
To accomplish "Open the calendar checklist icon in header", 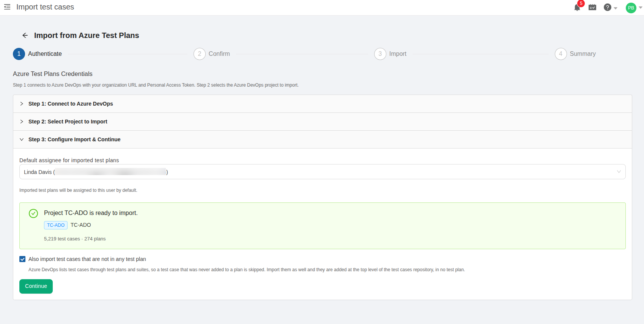I will 592,7.
